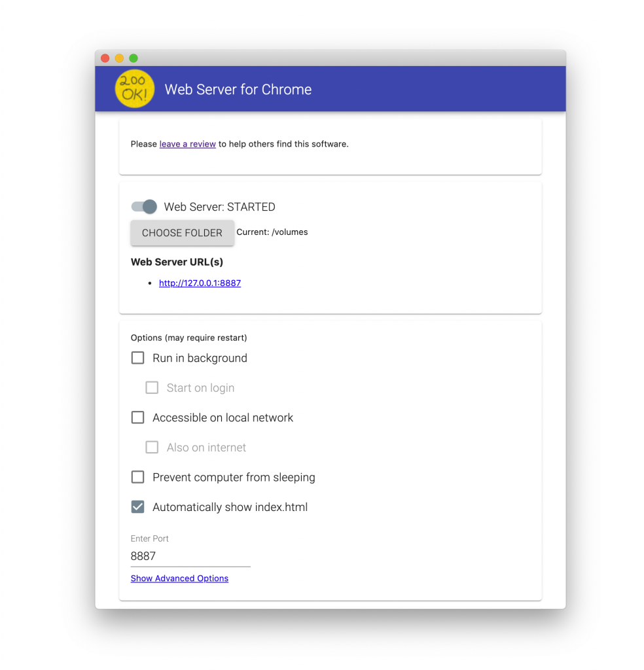The image size is (644, 670).
Task: Enable Run in background checkbox
Action: point(137,358)
